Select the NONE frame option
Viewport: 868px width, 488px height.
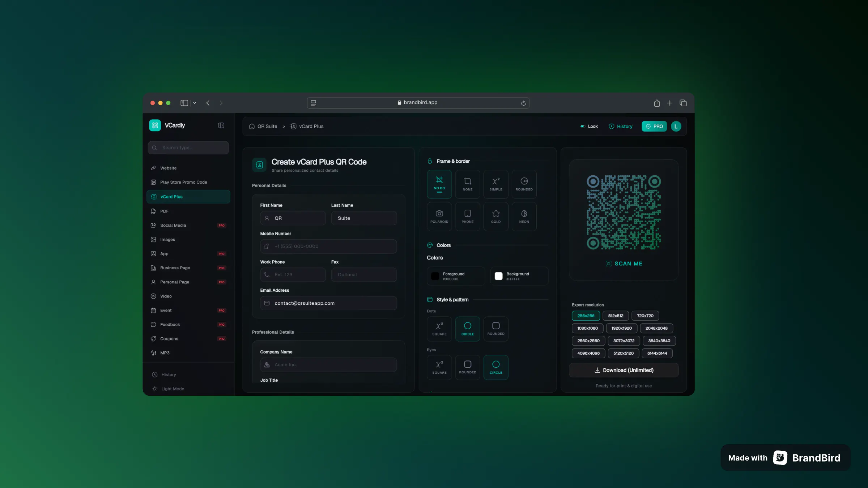468,184
